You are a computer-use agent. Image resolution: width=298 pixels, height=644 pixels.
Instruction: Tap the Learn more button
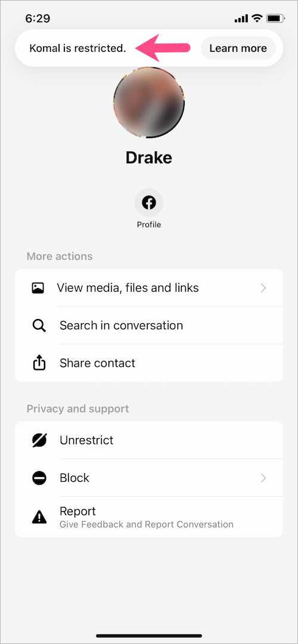pos(238,48)
